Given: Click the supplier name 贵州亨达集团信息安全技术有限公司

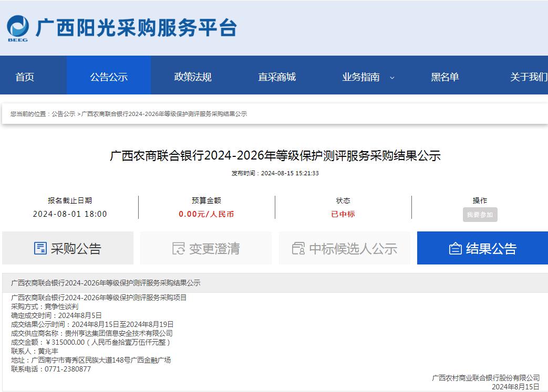Looking at the screenshot, I should (x=119, y=333).
